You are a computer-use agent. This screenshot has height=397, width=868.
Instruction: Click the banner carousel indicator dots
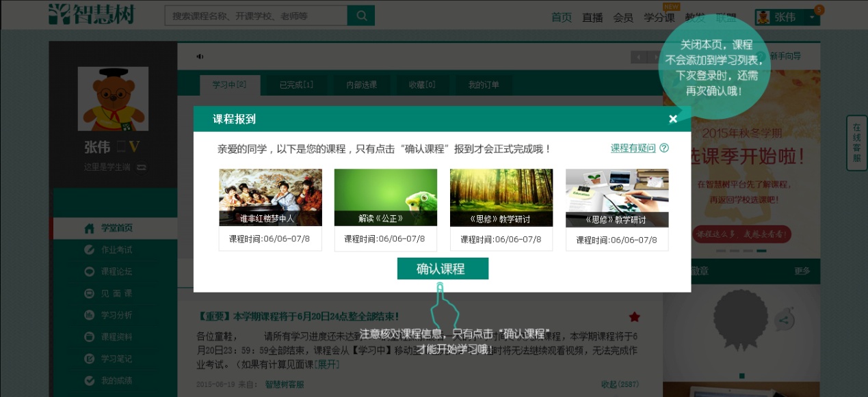point(741,251)
